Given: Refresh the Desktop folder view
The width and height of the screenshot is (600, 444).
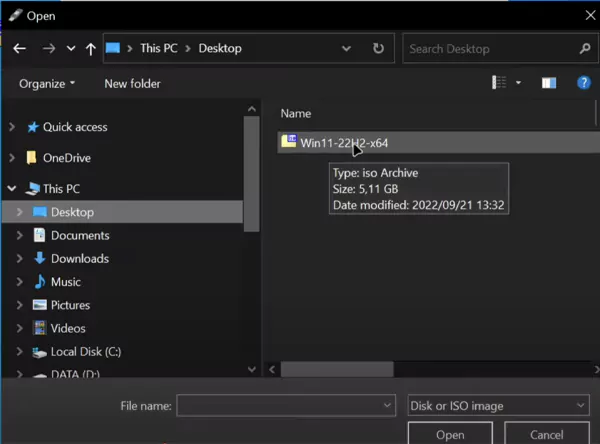Looking at the screenshot, I should [x=378, y=48].
